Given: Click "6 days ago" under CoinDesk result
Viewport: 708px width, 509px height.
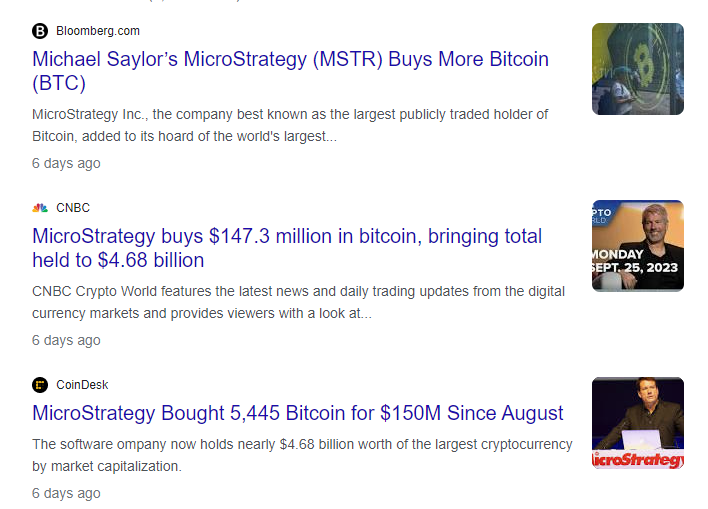Looking at the screenshot, I should click(66, 493).
